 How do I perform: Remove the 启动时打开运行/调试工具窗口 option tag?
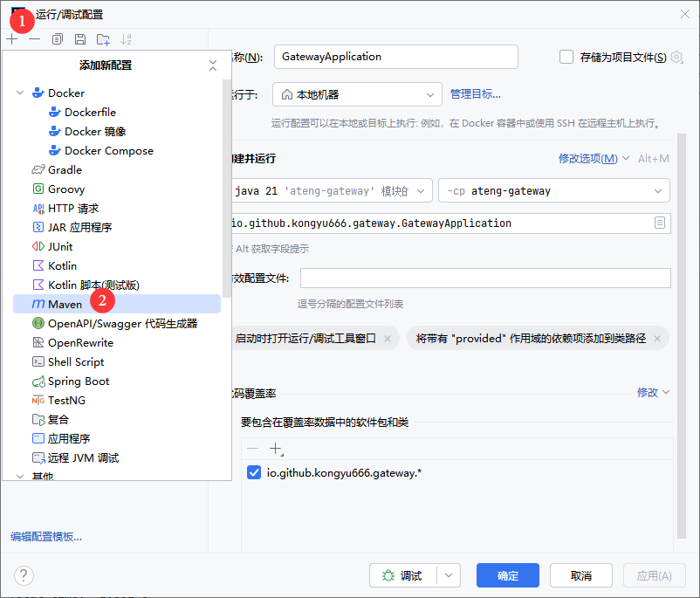[388, 338]
